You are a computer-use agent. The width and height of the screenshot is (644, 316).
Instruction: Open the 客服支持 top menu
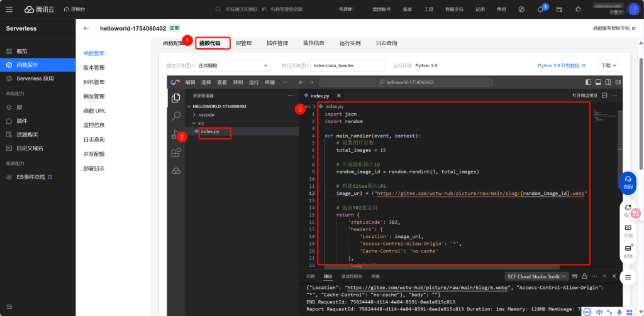(x=454, y=9)
